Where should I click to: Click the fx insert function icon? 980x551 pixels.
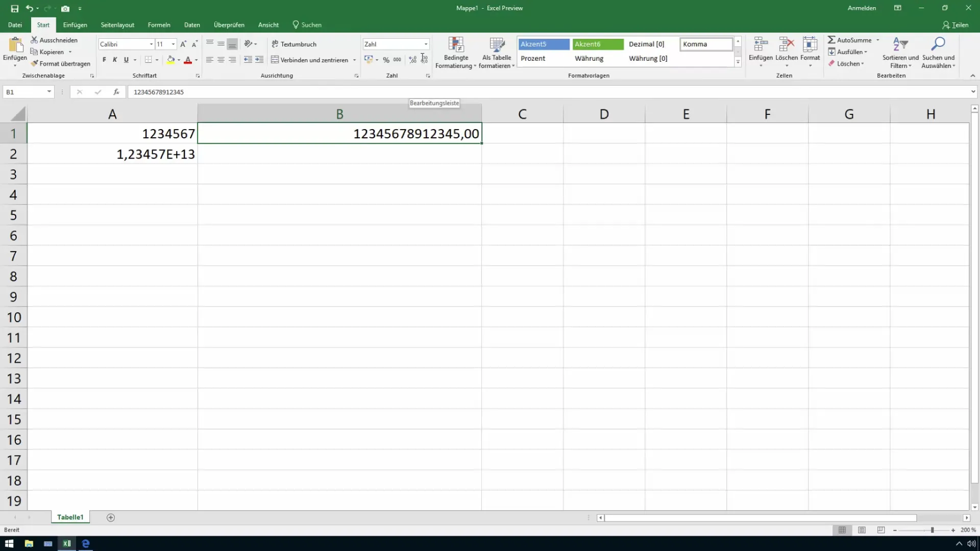click(x=116, y=92)
